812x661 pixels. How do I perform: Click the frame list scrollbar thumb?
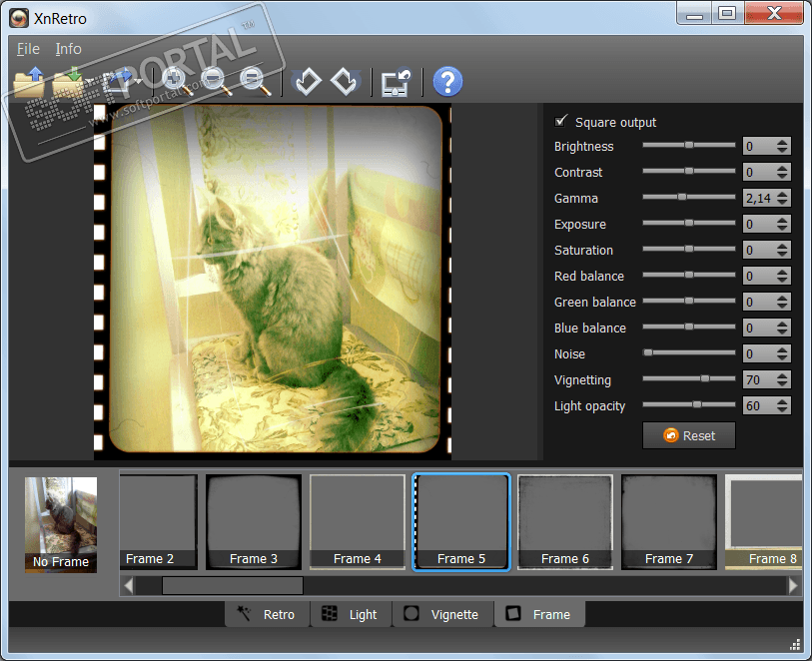point(233,585)
